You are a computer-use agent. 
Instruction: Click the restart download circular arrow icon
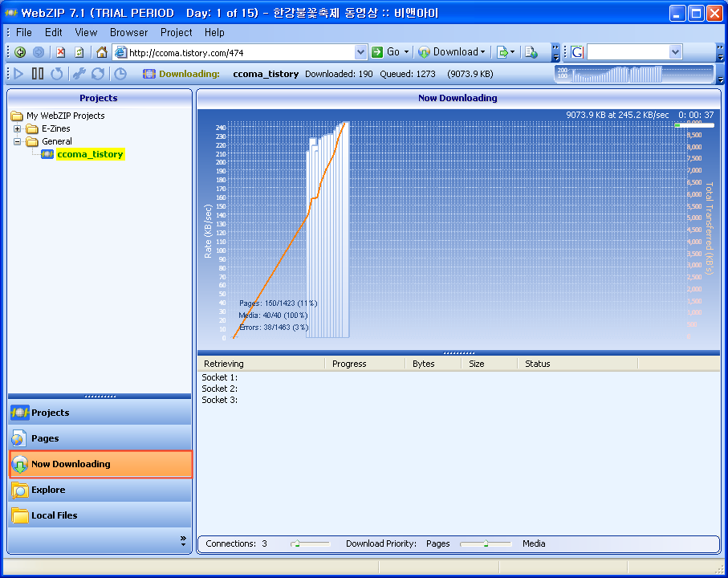tap(57, 73)
